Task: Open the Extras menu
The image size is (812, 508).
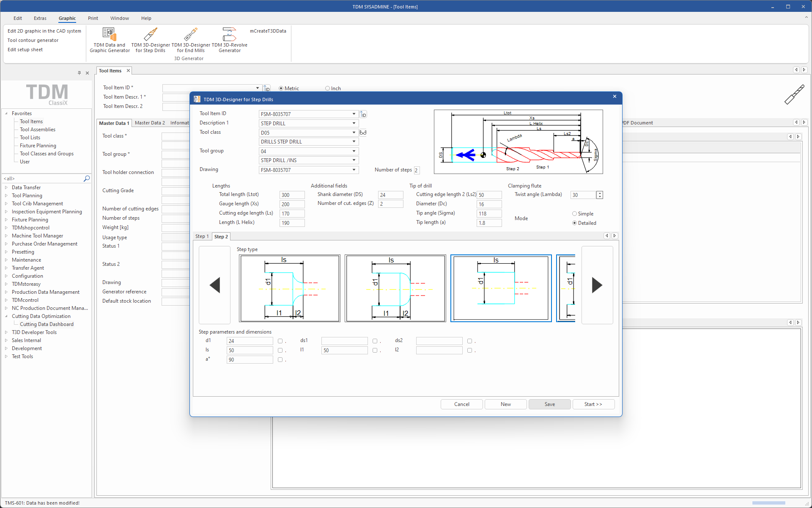Action: click(x=40, y=18)
